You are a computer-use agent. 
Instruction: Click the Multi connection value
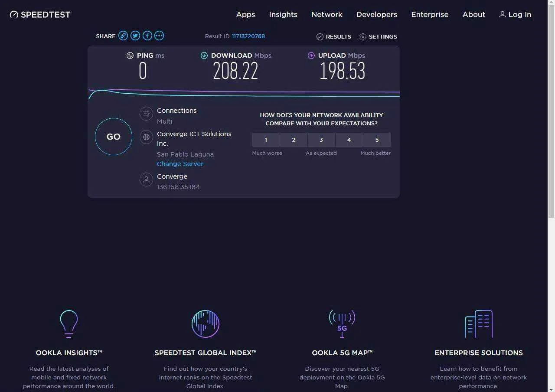tap(164, 121)
